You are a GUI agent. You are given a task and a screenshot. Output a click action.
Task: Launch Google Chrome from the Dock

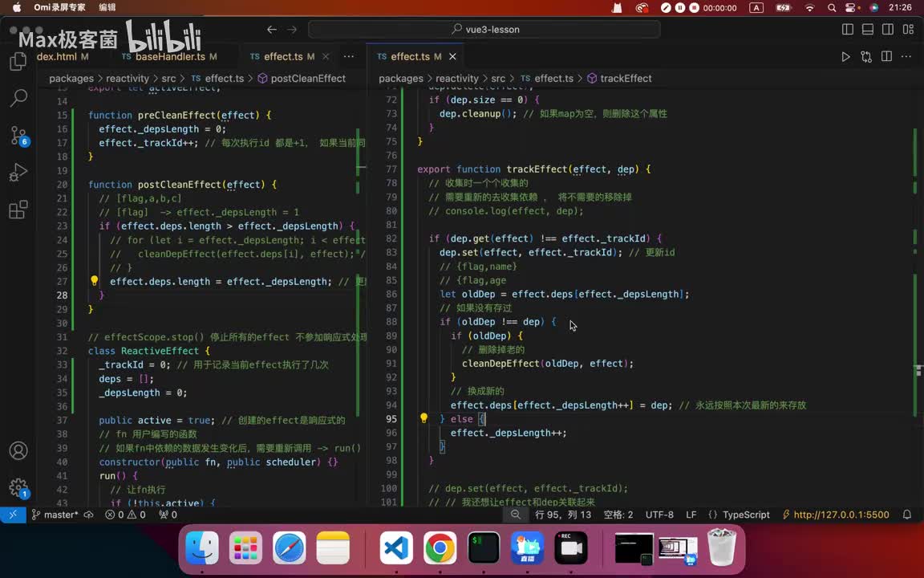point(440,548)
